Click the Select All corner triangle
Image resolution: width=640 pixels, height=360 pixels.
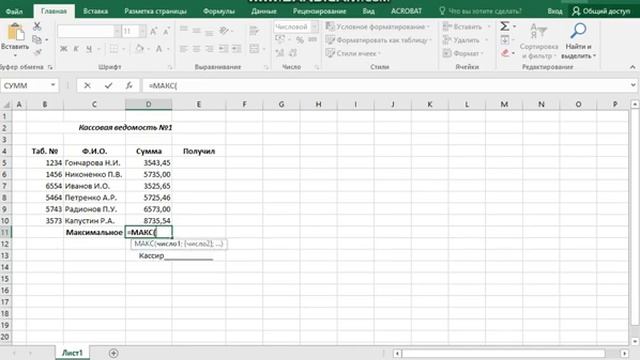6,104
